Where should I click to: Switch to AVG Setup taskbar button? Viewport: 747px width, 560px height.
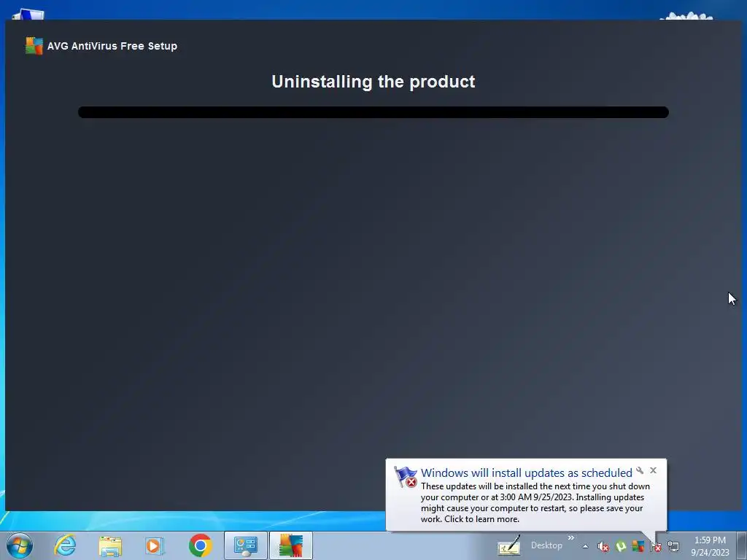tap(290, 545)
